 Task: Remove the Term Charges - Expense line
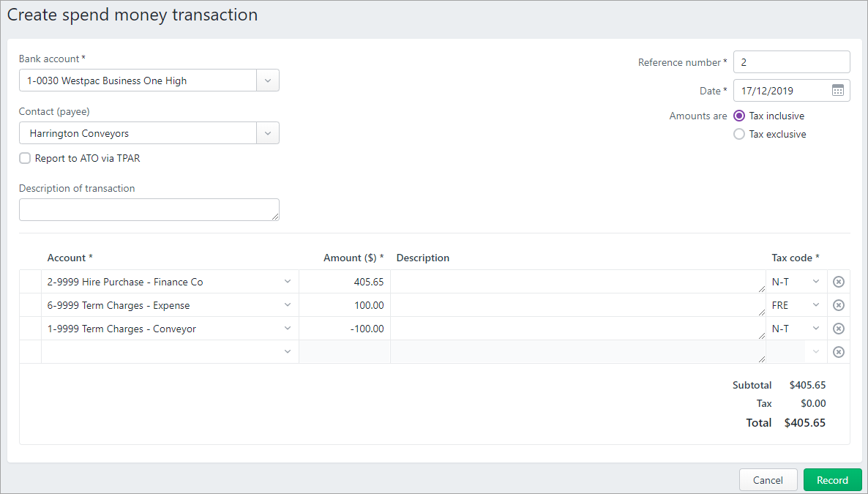[x=838, y=304]
